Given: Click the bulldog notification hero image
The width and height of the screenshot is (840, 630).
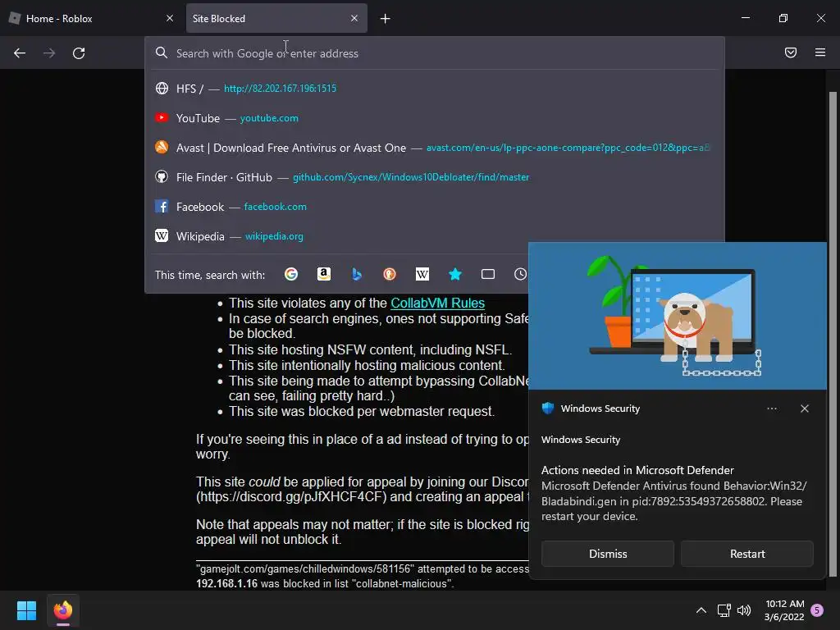Looking at the screenshot, I should point(677,316).
